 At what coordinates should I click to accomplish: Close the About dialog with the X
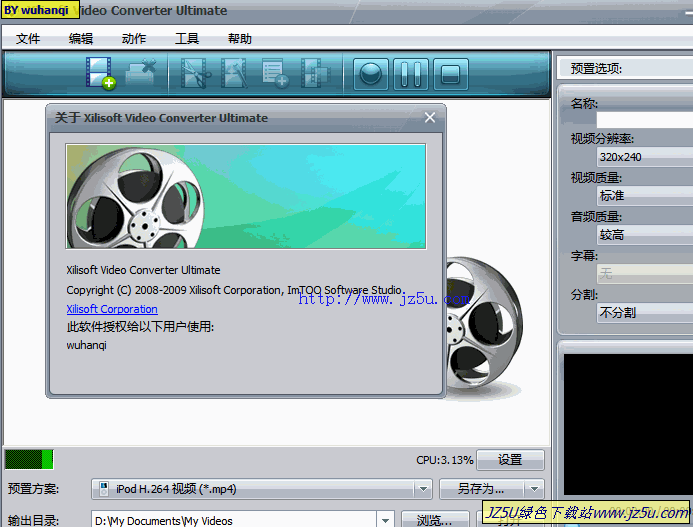pos(430,118)
